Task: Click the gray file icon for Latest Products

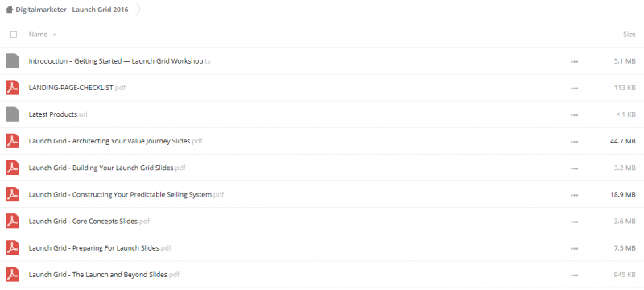Action: click(x=13, y=114)
